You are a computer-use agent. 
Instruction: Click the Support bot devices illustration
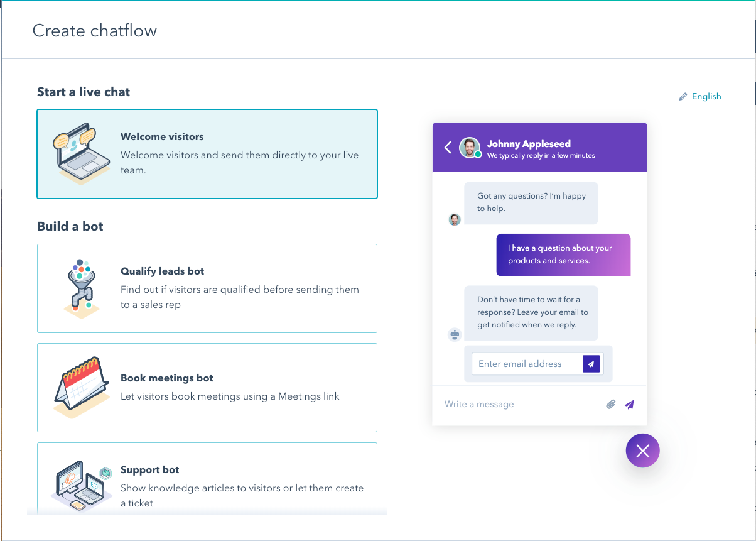tap(80, 487)
